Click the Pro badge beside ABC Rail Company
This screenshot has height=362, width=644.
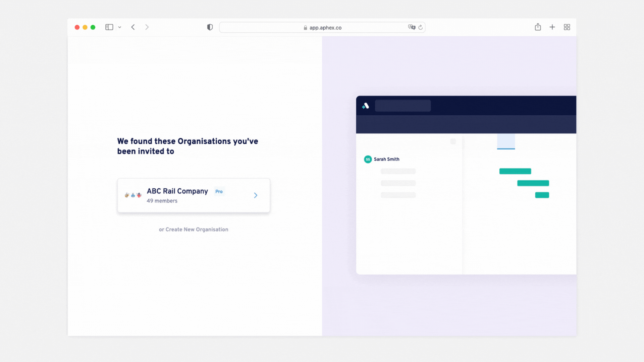click(x=219, y=191)
